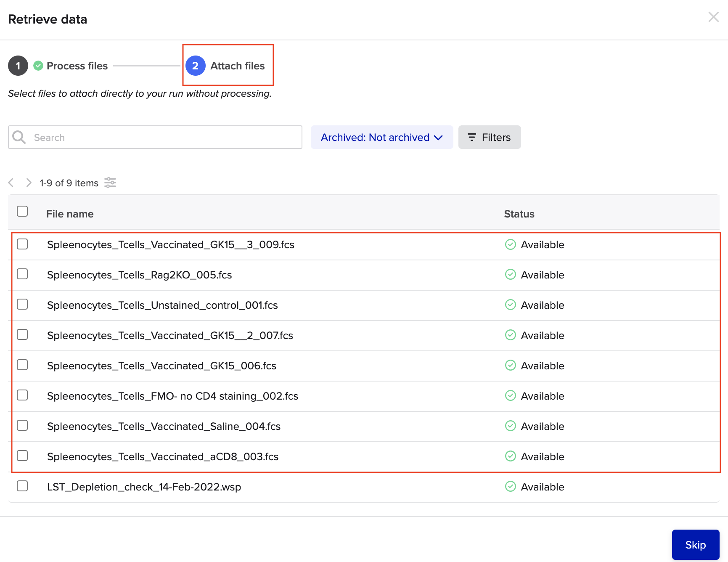Close the Retrieve data dialog

tap(713, 17)
